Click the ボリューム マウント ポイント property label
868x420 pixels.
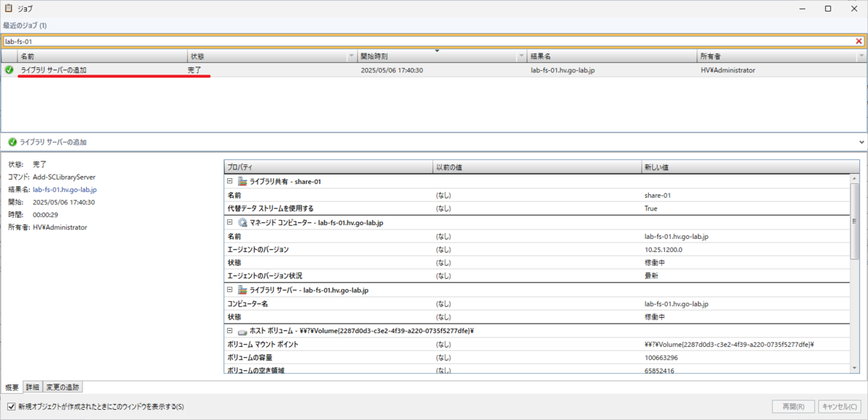264,344
